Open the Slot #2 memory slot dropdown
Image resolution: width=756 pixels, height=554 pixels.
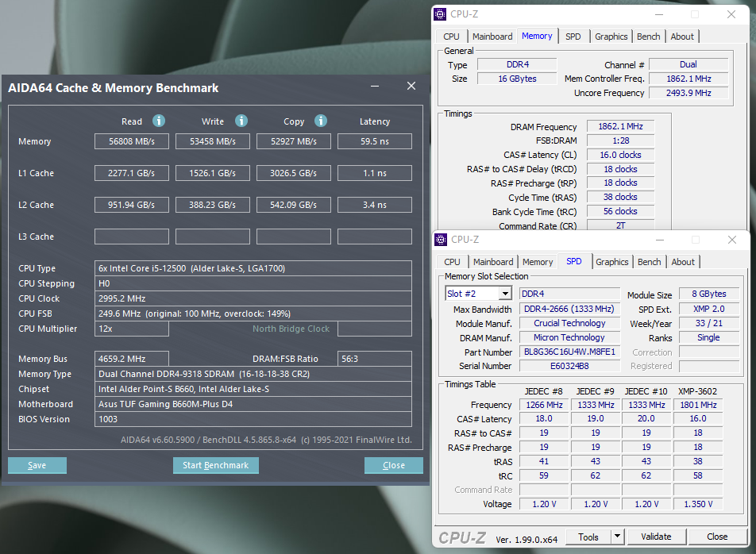click(505, 294)
